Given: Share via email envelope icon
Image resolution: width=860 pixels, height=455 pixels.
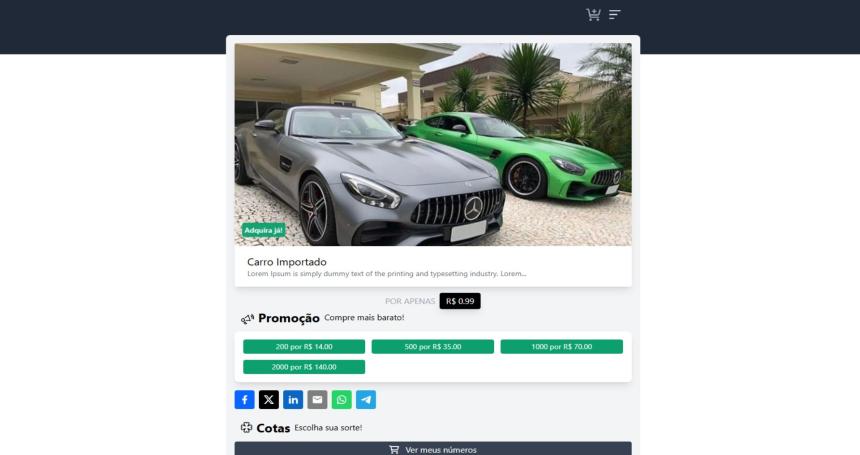Looking at the screenshot, I should (x=317, y=400).
